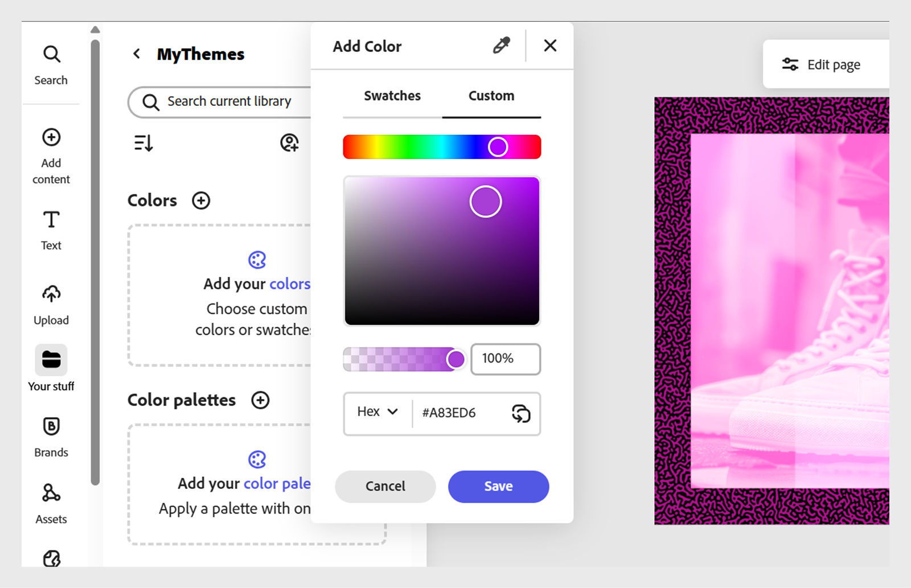The width and height of the screenshot is (911, 588).
Task: Click the Add Color dialog title
Action: point(367,46)
